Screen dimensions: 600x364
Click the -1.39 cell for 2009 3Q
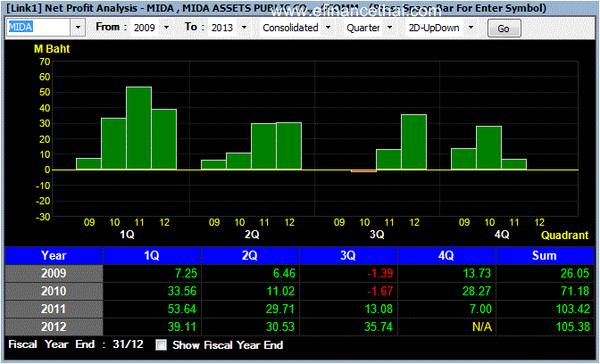(x=348, y=273)
